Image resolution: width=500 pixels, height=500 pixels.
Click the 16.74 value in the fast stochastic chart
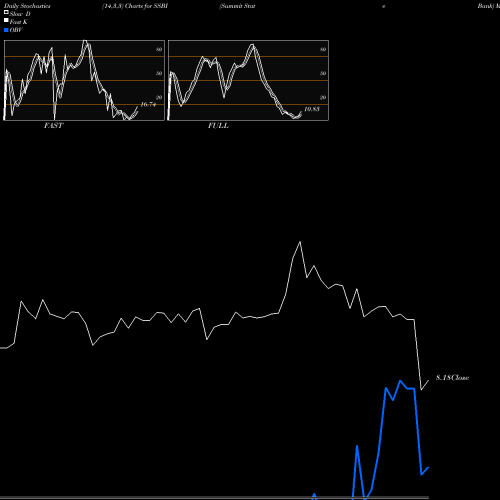148,104
